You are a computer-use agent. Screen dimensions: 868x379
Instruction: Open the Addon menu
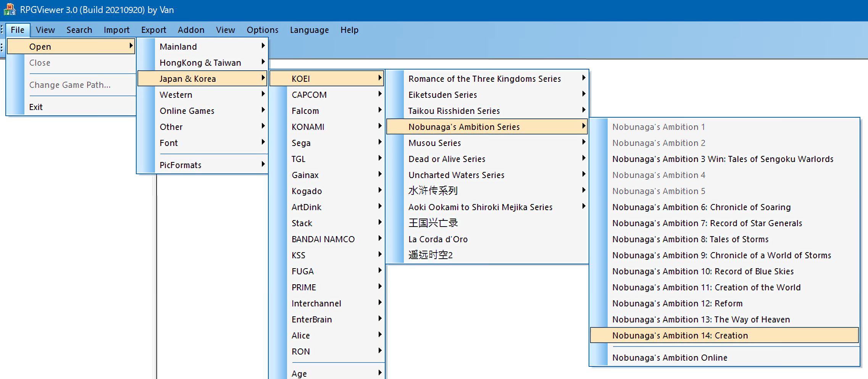click(x=191, y=30)
